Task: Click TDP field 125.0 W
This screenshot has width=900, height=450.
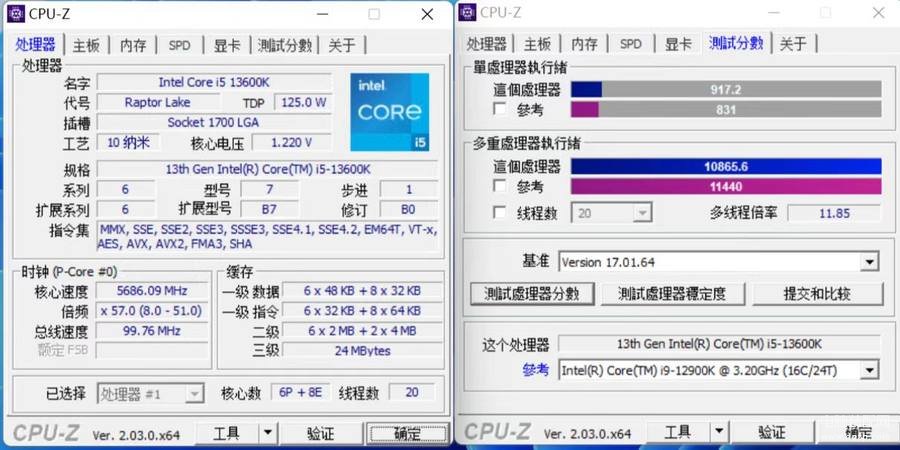Action: [x=304, y=102]
